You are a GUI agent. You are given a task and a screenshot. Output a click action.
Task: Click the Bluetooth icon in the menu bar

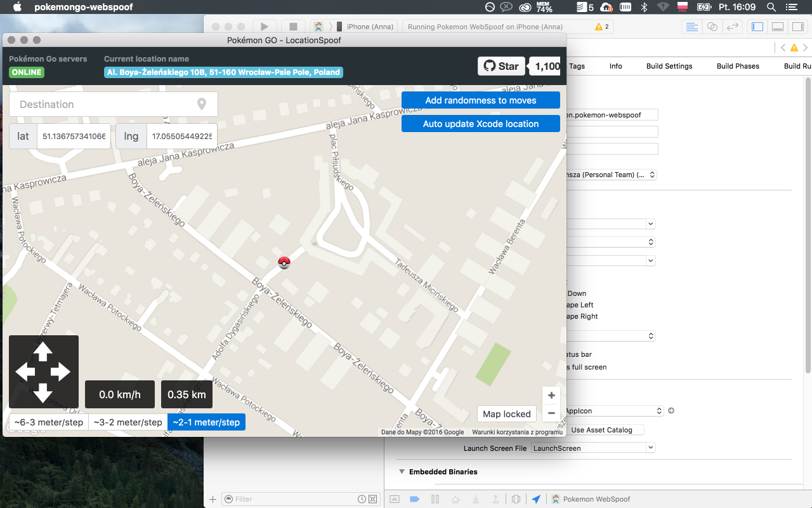tap(643, 7)
